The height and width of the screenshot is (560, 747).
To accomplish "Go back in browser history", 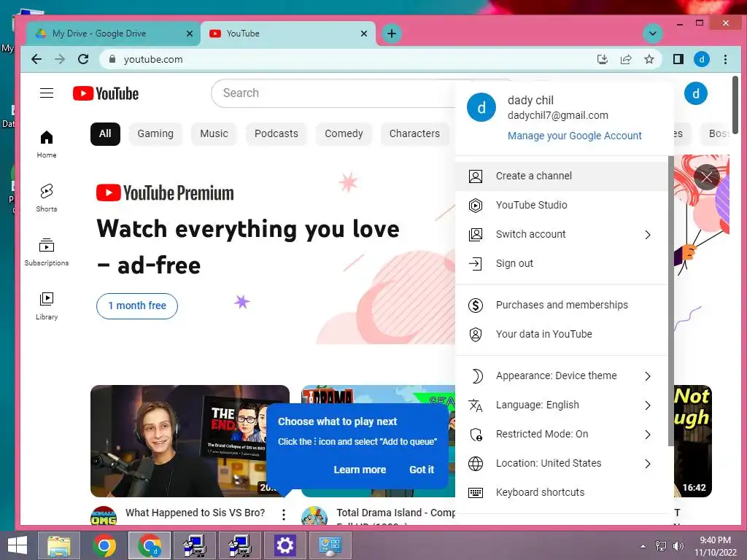I will [x=36, y=59].
